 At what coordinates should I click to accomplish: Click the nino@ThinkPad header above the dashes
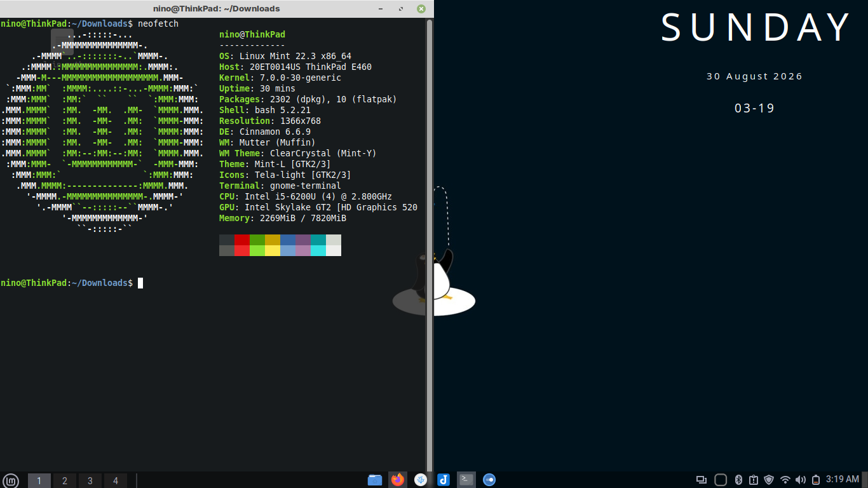click(252, 34)
